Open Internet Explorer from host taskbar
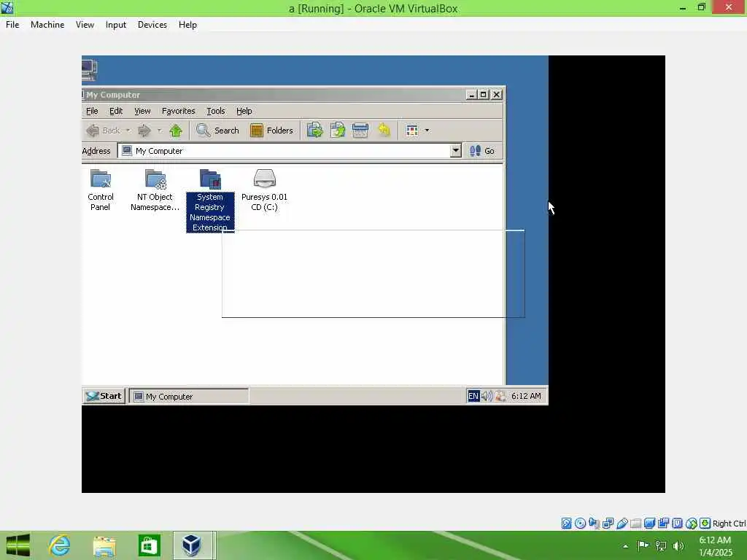Image resolution: width=747 pixels, height=560 pixels. pyautogui.click(x=60, y=545)
